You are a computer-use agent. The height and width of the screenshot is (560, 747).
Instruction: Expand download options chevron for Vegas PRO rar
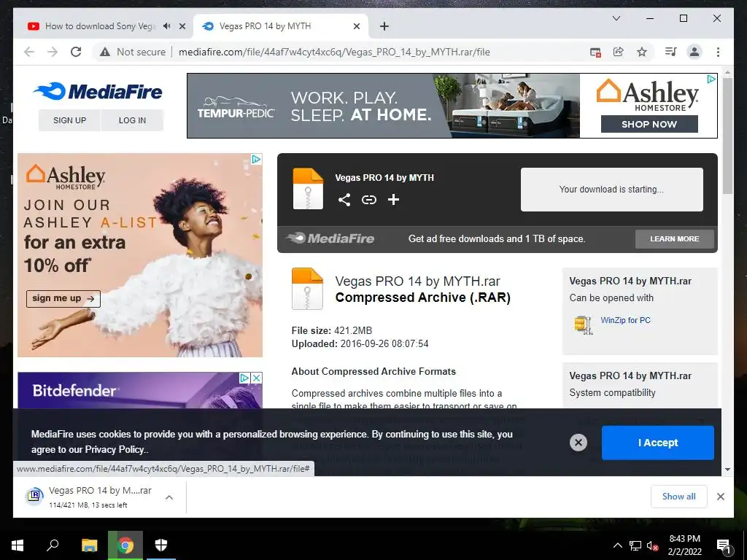(169, 497)
